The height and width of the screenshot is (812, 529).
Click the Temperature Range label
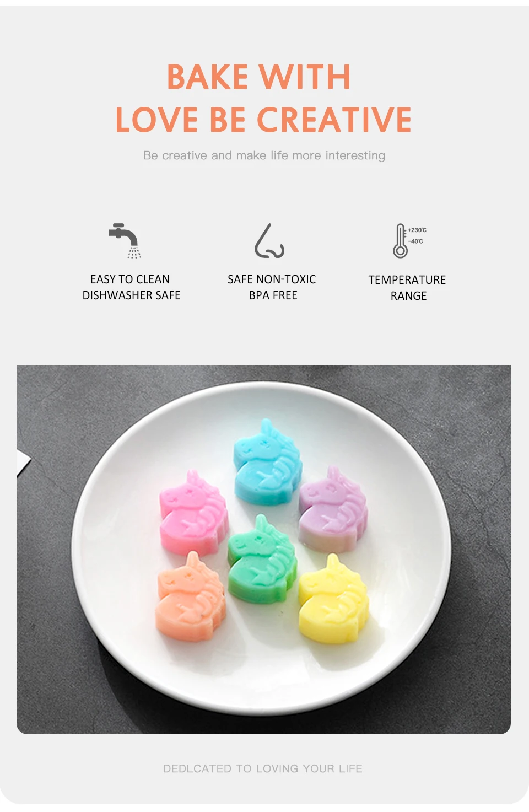408,288
